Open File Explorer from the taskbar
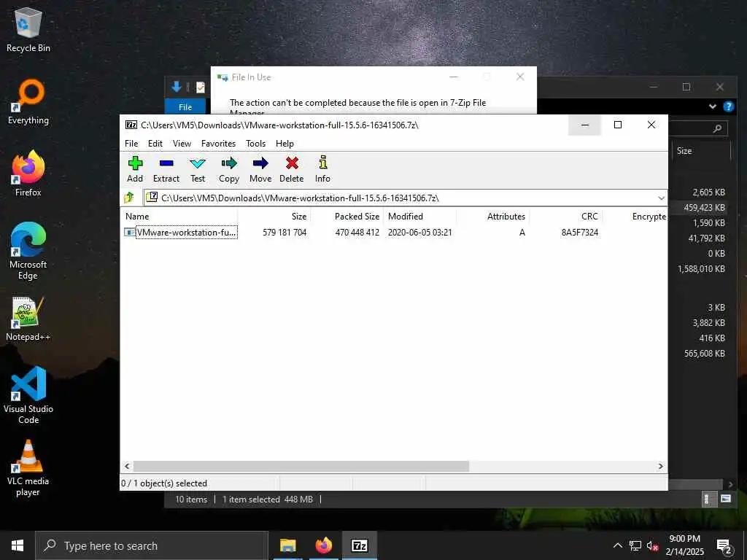This screenshot has height=560, width=747. [x=287, y=545]
